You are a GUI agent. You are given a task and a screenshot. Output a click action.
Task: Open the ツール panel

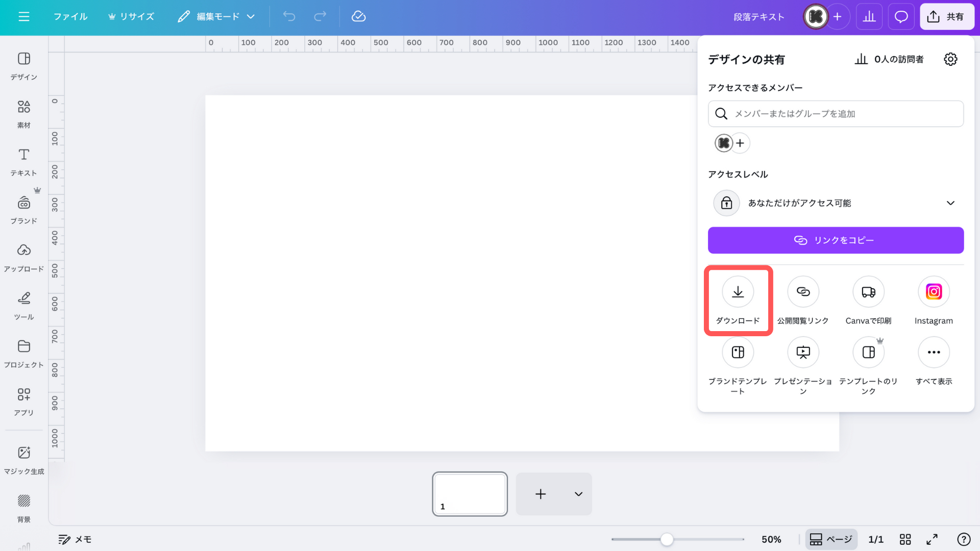pos(24,306)
